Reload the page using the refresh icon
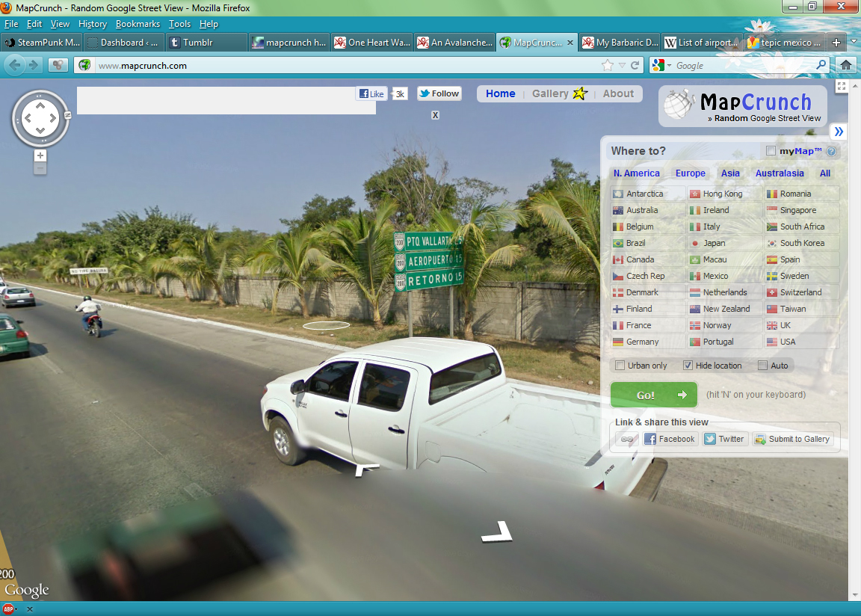861x616 pixels. (x=635, y=66)
